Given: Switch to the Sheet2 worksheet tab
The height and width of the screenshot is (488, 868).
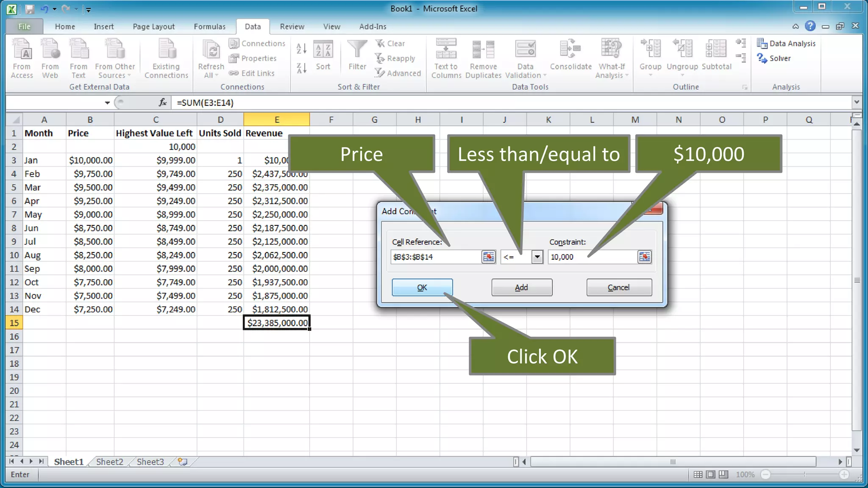Looking at the screenshot, I should 109,462.
